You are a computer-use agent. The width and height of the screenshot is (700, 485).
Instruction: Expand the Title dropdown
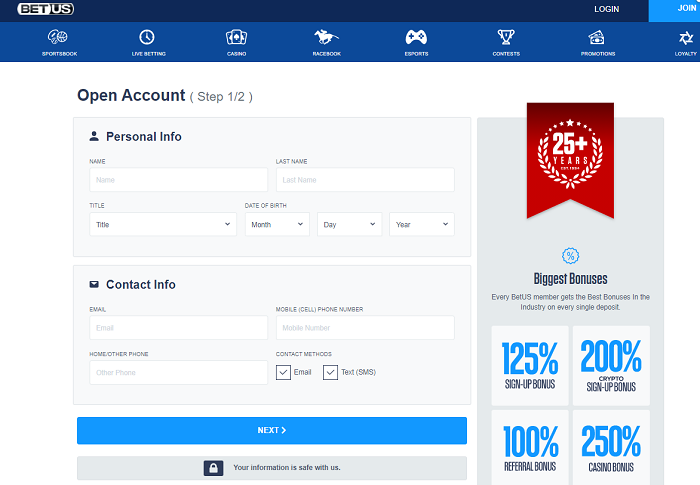[x=162, y=225]
